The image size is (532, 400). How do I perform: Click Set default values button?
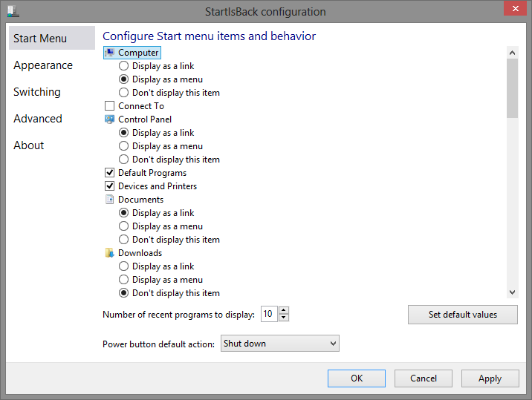tap(463, 315)
